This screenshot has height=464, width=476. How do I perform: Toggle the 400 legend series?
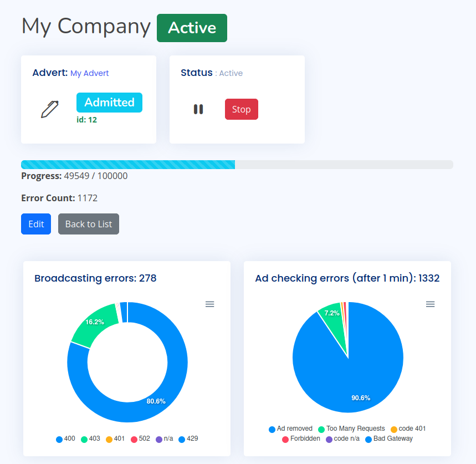[x=66, y=439]
